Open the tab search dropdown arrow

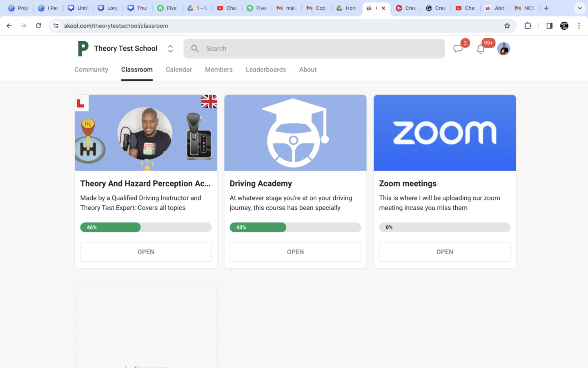(x=579, y=8)
